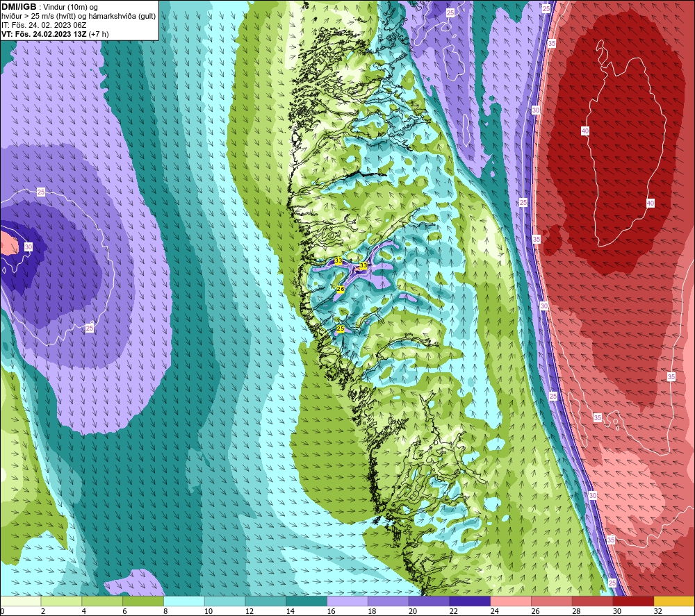Select the orange-yellow above 32 m/s legend swatch
This screenshot has width=695, height=616.
tap(674, 601)
